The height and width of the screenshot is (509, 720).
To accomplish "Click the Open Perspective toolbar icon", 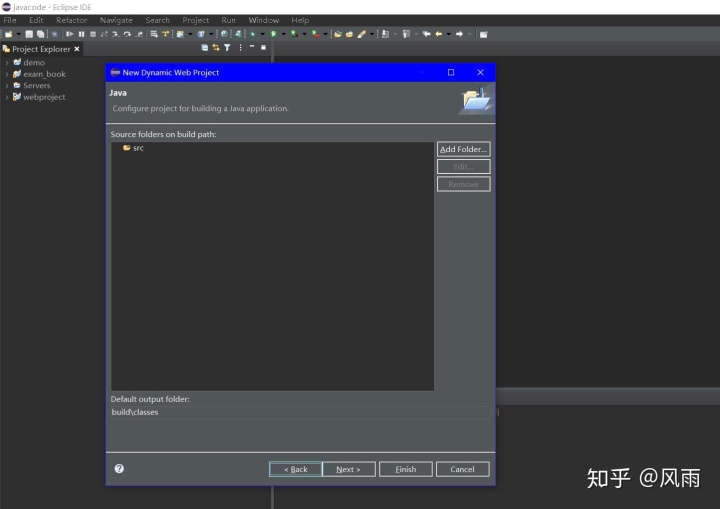I will 484,34.
